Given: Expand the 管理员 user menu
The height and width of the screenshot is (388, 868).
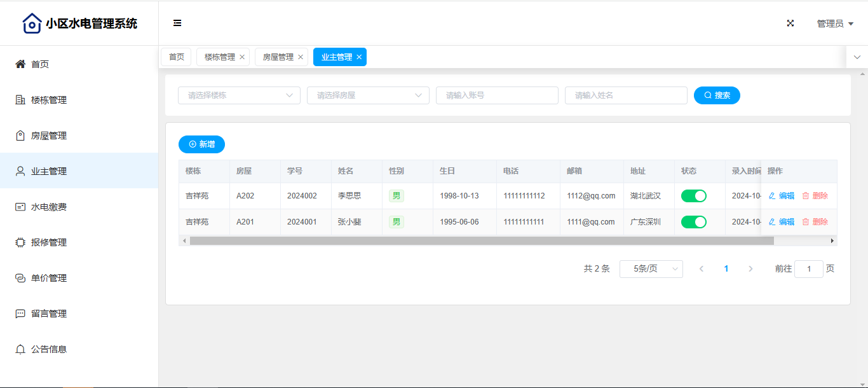Looking at the screenshot, I should coord(834,24).
